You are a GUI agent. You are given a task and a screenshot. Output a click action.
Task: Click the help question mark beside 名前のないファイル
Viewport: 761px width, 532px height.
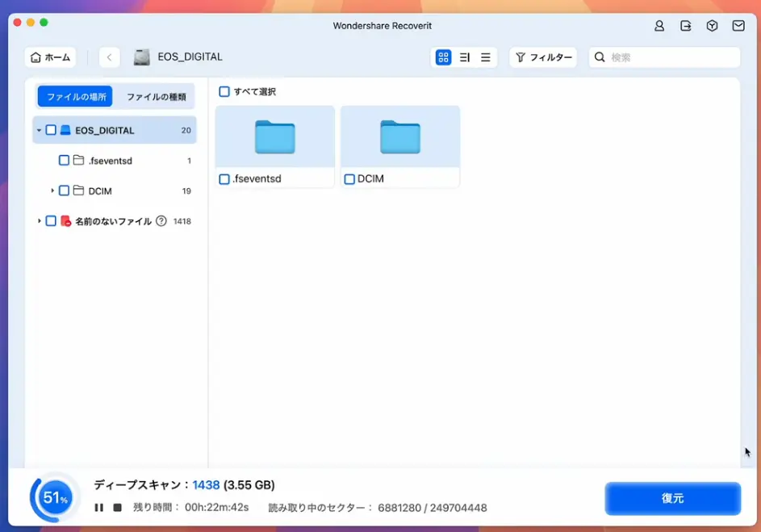pyautogui.click(x=161, y=221)
